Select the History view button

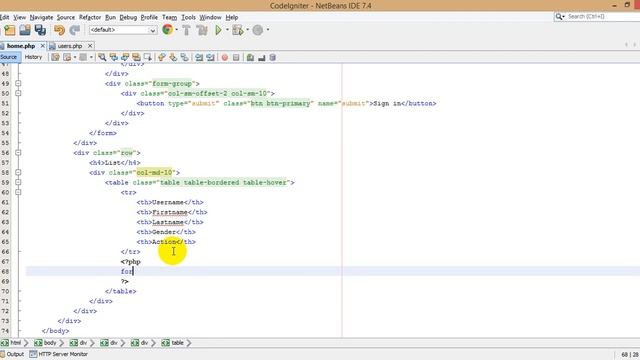point(33,57)
